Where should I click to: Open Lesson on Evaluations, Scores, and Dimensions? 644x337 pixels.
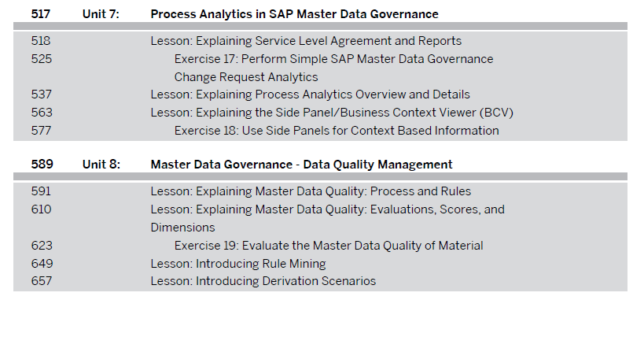click(x=327, y=218)
